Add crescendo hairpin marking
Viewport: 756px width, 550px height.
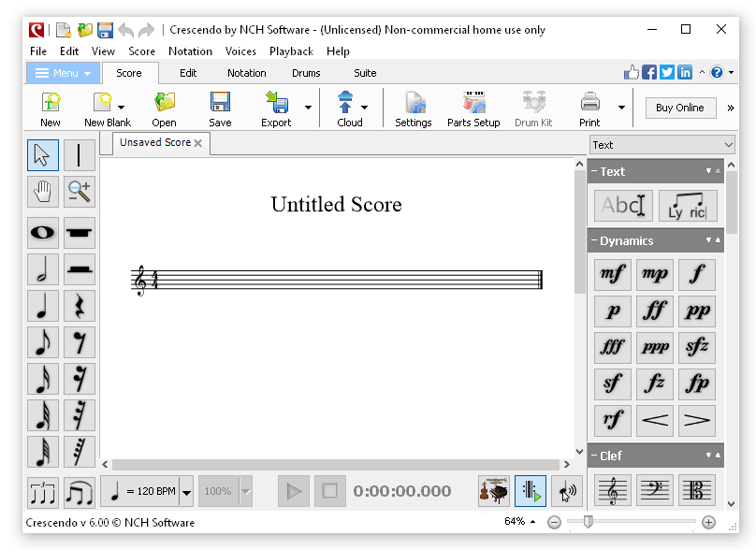coord(655,420)
